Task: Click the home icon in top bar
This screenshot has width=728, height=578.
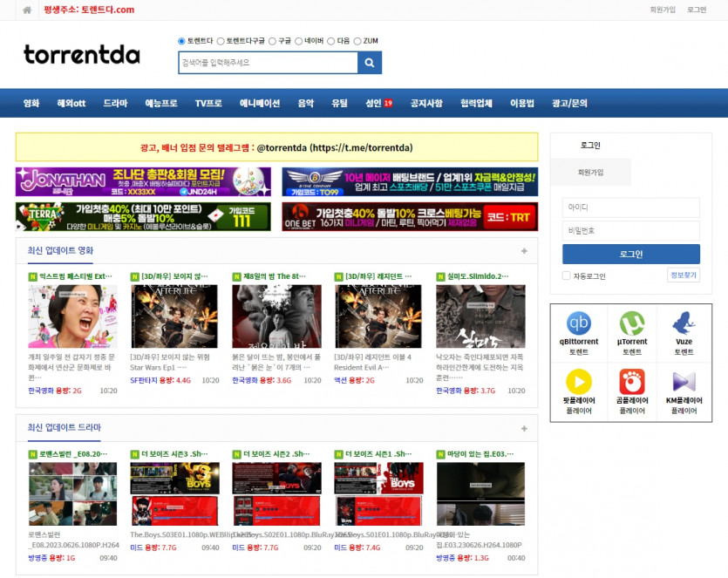Action: point(27,10)
